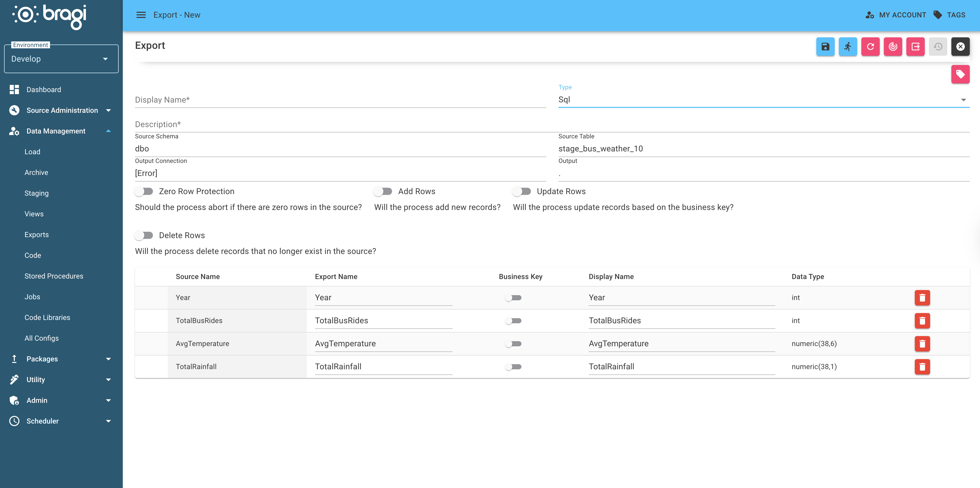Image resolution: width=980 pixels, height=488 pixels.
Task: Click the Tags label icon in header
Action: (938, 15)
